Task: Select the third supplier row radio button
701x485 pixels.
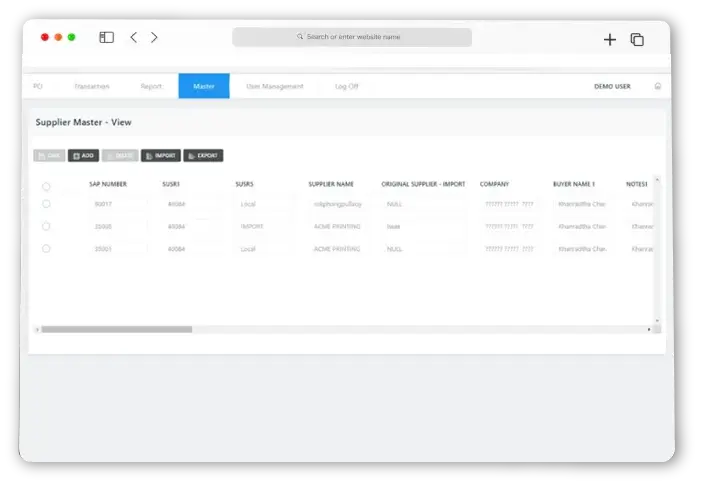Action: tap(46, 249)
